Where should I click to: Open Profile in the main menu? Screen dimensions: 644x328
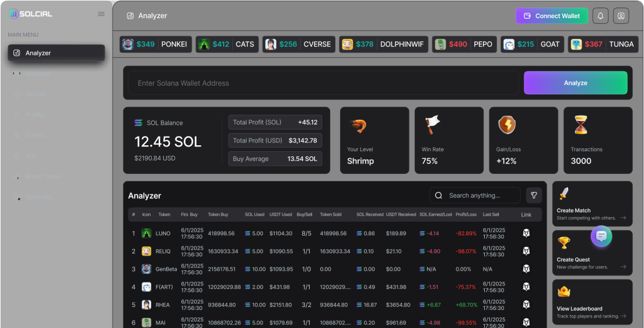click(x=56, y=114)
